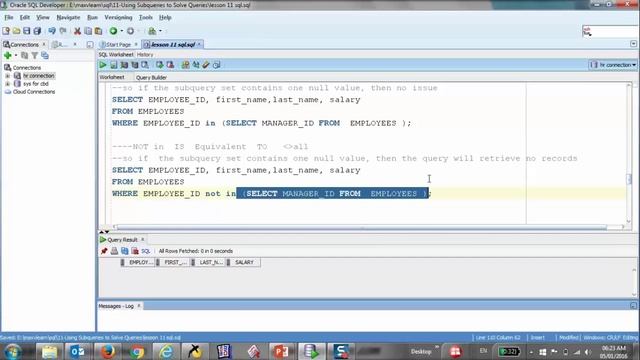Click the SQL History icon in worksheet toolbar
The image size is (640, 360).
coord(217,65)
